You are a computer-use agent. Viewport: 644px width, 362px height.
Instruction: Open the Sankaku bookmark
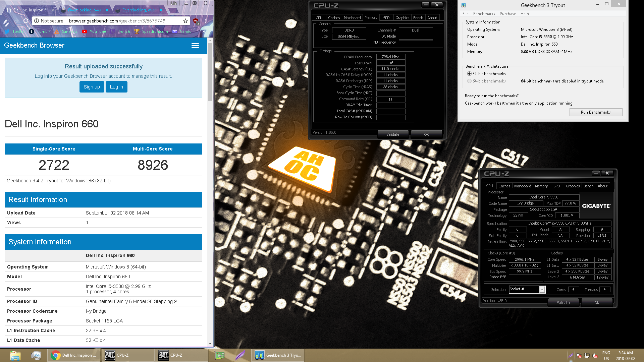point(66,32)
